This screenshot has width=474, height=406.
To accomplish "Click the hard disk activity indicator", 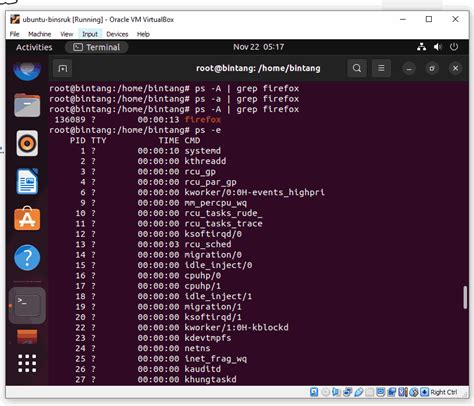I will click(x=314, y=392).
